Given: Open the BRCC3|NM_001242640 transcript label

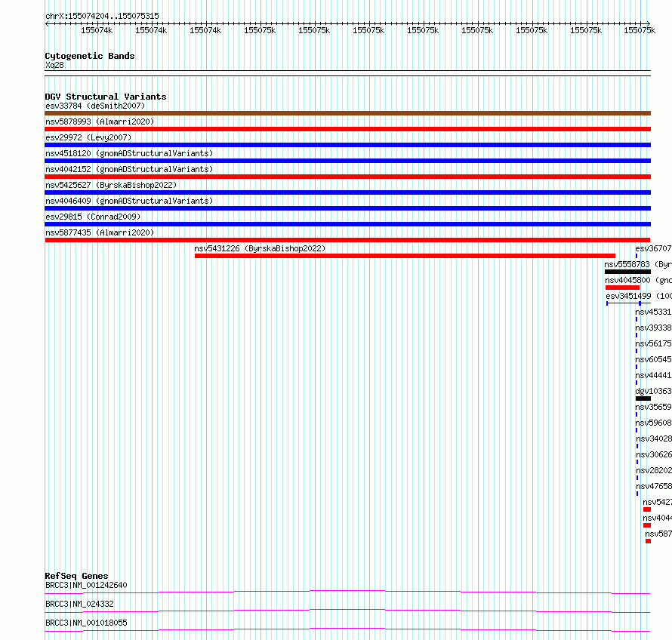Looking at the screenshot, I should pyautogui.click(x=86, y=585).
